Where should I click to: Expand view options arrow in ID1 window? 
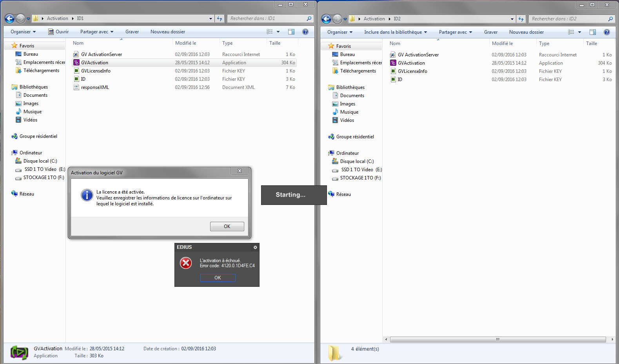tap(278, 32)
